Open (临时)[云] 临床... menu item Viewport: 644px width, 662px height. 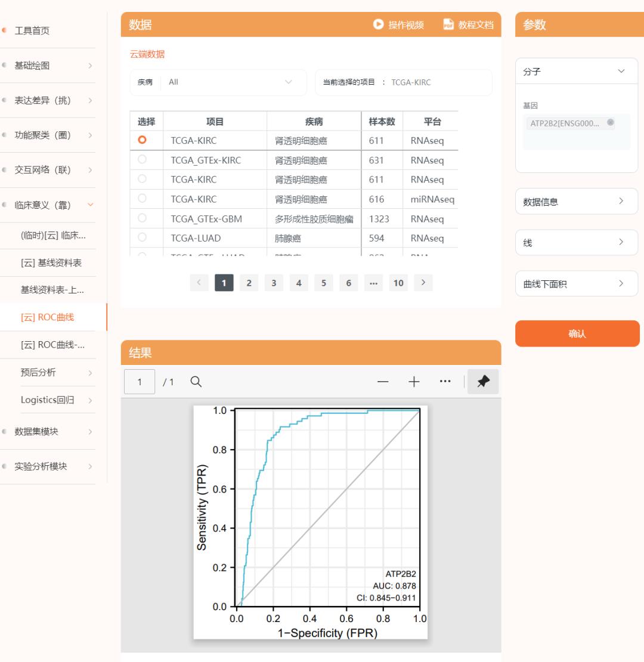click(x=53, y=236)
